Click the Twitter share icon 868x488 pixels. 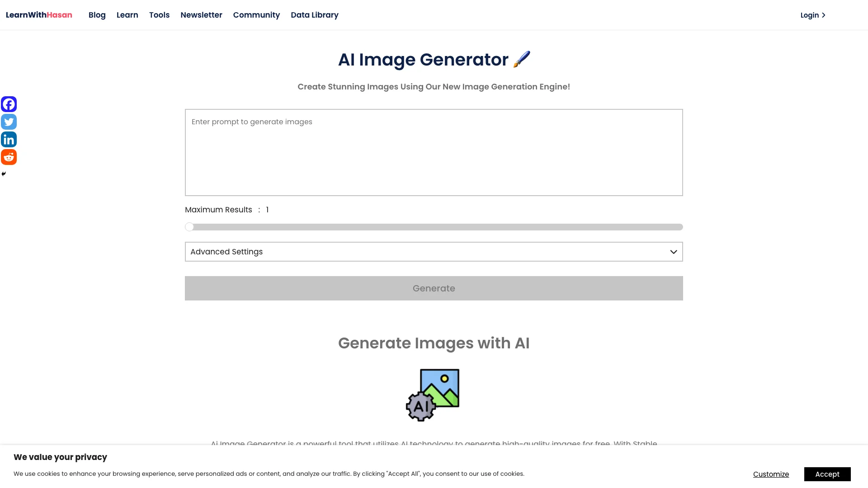tap(8, 122)
